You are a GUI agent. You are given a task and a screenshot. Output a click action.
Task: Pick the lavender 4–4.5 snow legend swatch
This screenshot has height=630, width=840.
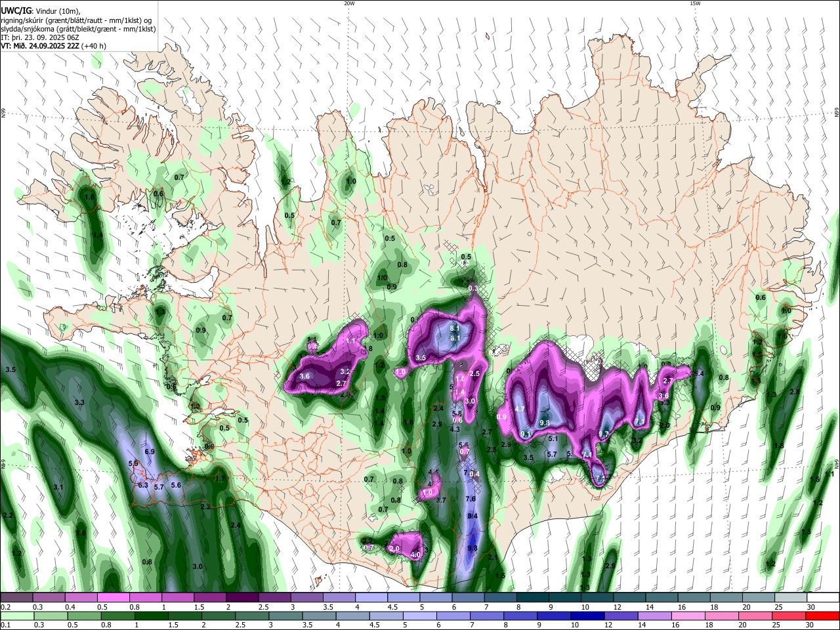click(x=371, y=597)
